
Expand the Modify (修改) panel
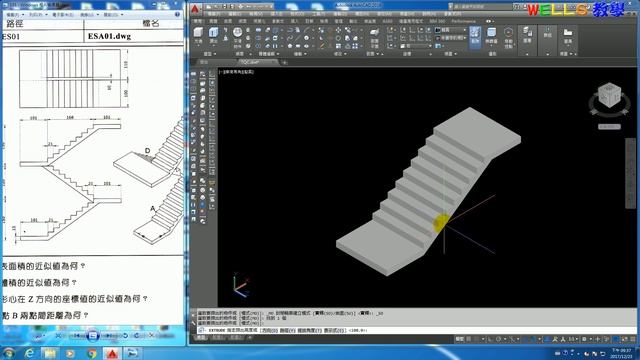(x=340, y=54)
